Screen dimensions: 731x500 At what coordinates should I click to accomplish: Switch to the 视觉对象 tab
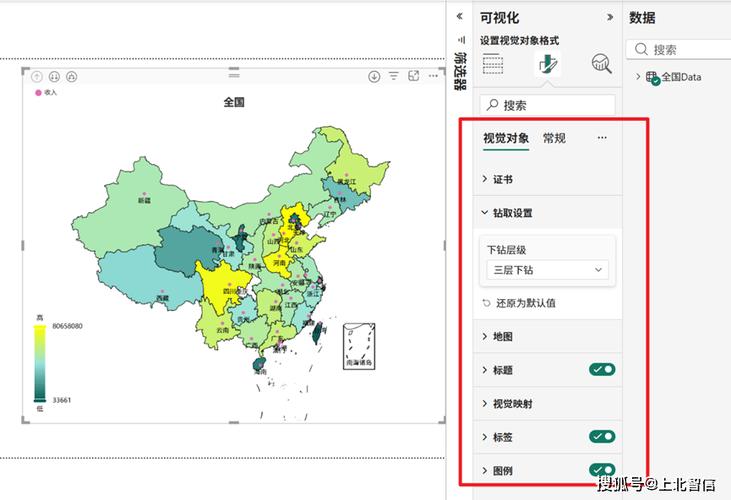[x=506, y=138]
